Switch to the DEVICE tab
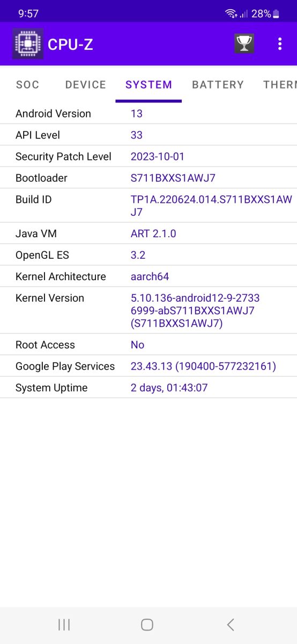The height and width of the screenshot is (644, 297). point(85,85)
